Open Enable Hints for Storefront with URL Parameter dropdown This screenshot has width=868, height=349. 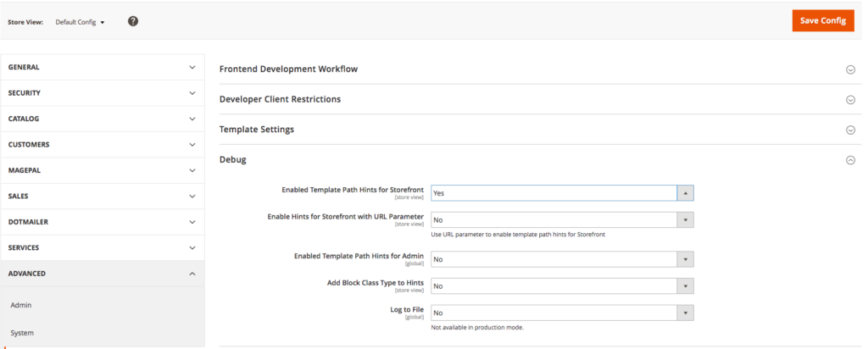pos(562,219)
